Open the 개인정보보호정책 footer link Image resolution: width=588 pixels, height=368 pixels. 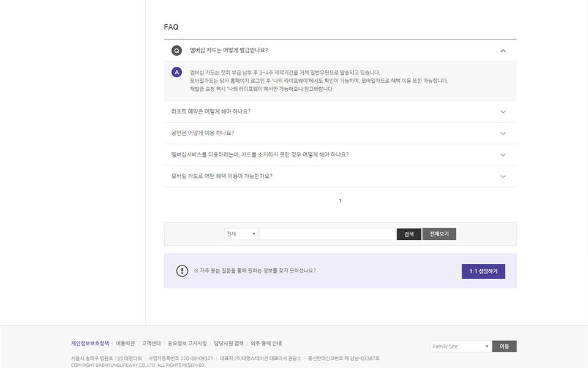click(x=90, y=343)
